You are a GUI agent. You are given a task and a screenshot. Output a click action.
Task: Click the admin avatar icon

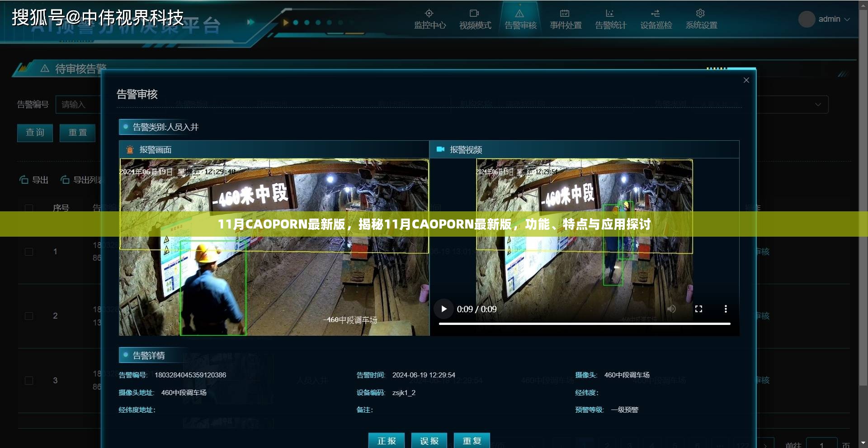click(x=807, y=19)
